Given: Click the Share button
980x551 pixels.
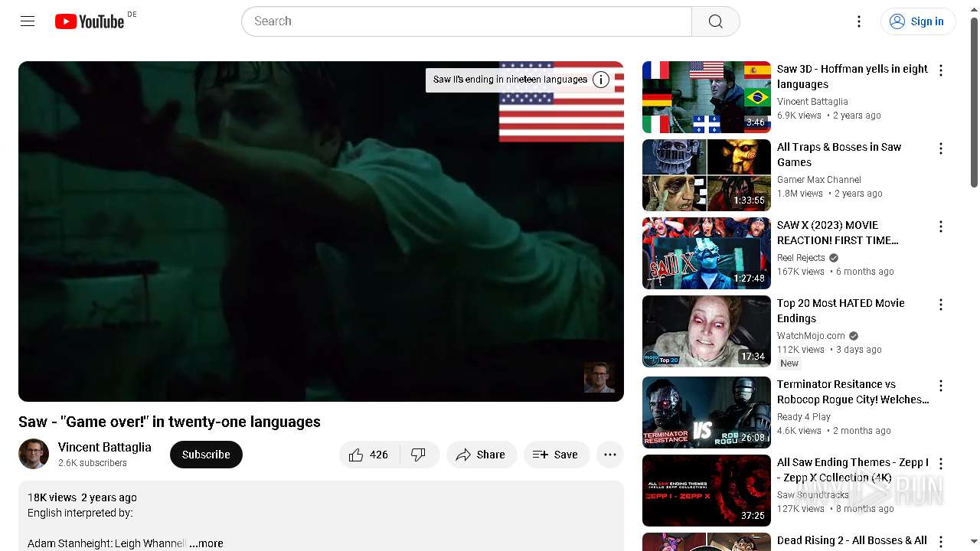Looking at the screenshot, I should pyautogui.click(x=482, y=455).
